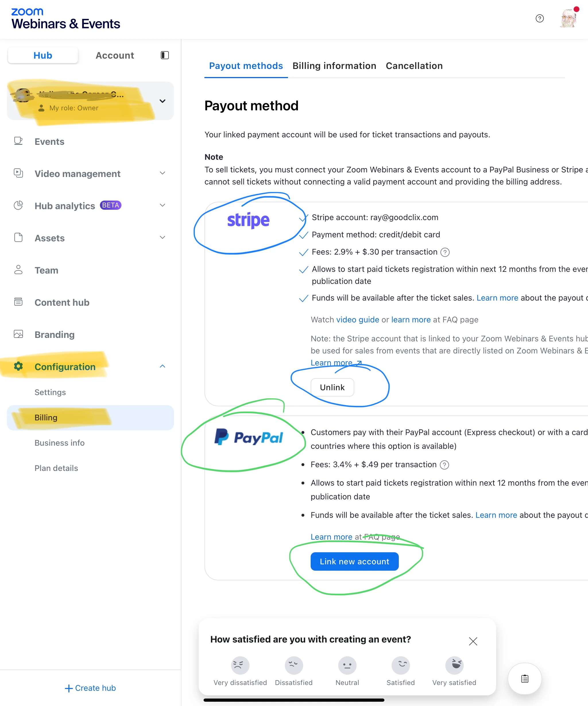Image resolution: width=588 pixels, height=706 pixels.
Task: Switch to the Cancellation tab
Action: pos(414,66)
